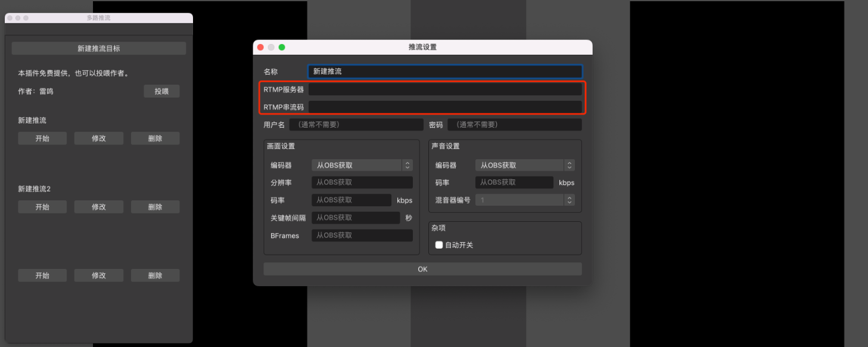Expand the 混音器编号 dropdown
The image size is (868, 347).
click(525, 200)
